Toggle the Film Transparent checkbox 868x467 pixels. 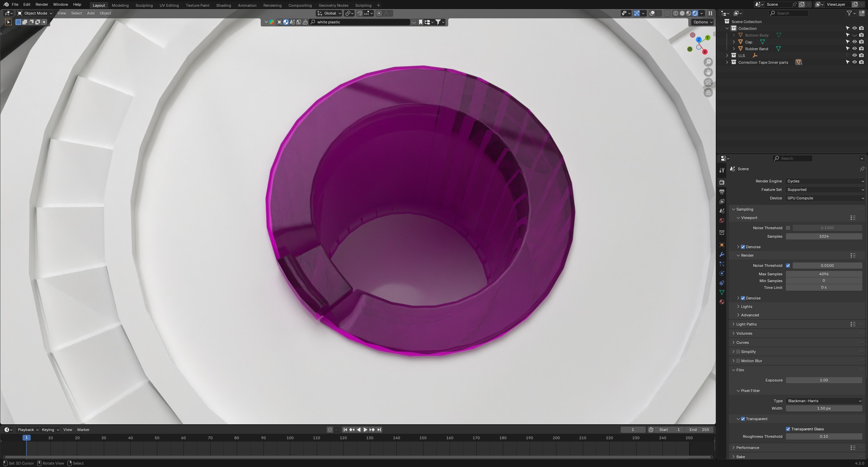pyautogui.click(x=743, y=419)
